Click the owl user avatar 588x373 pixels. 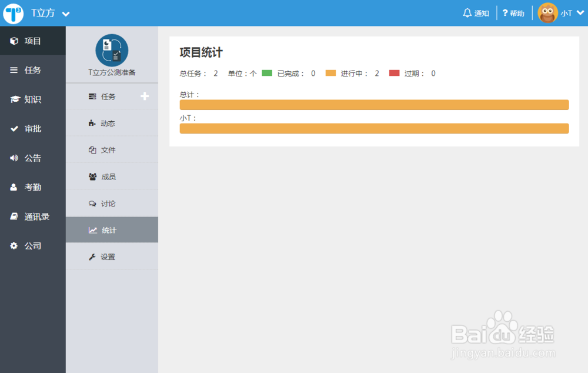(547, 13)
